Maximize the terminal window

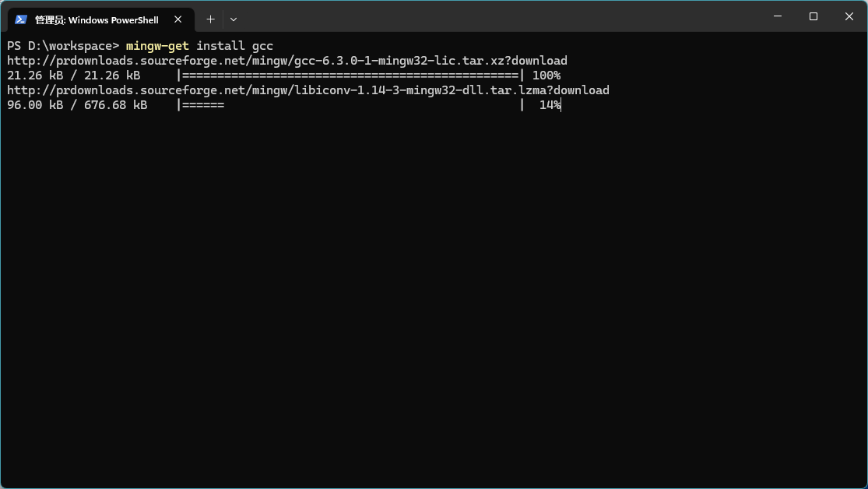(x=814, y=16)
